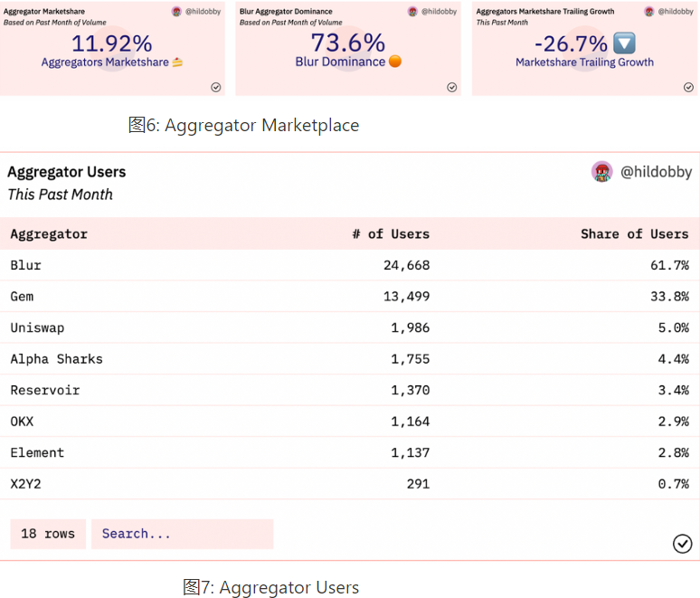Click the 13,499 users value
700x598 pixels.
(x=407, y=297)
